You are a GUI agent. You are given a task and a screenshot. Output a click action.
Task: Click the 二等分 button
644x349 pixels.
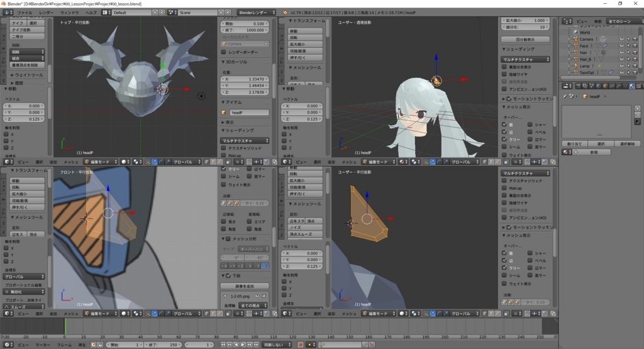(27, 36)
